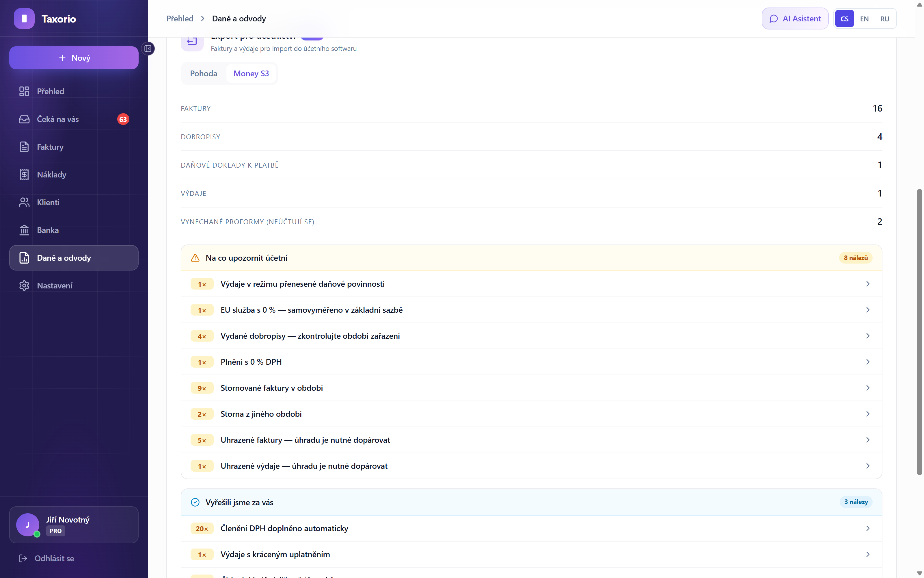Open Klienti in the sidebar

tap(74, 202)
